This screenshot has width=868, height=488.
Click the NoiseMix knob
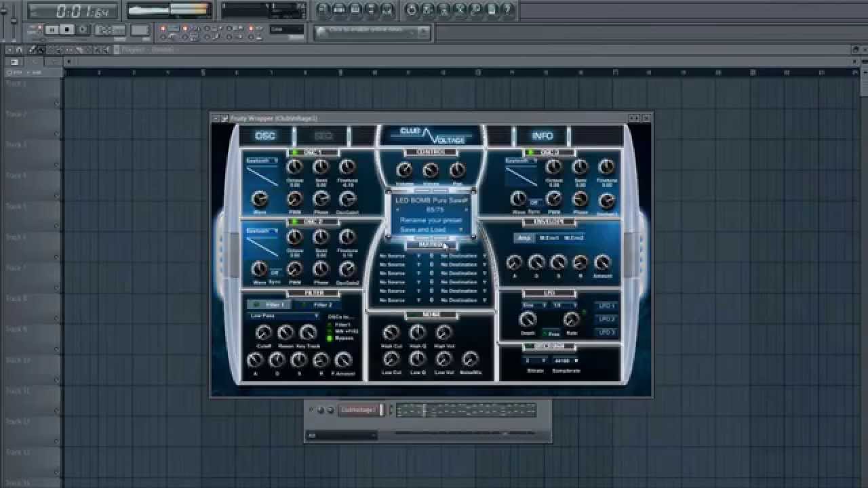click(x=470, y=359)
